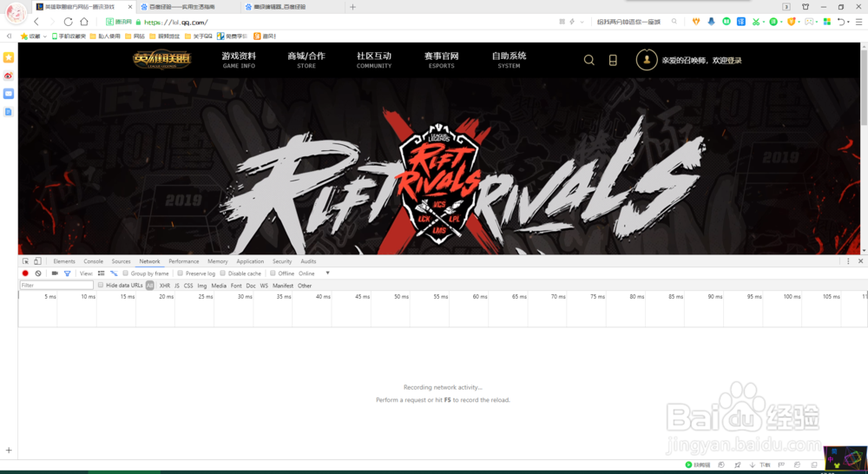Click the scissors screenshot extension icon

tap(756, 22)
